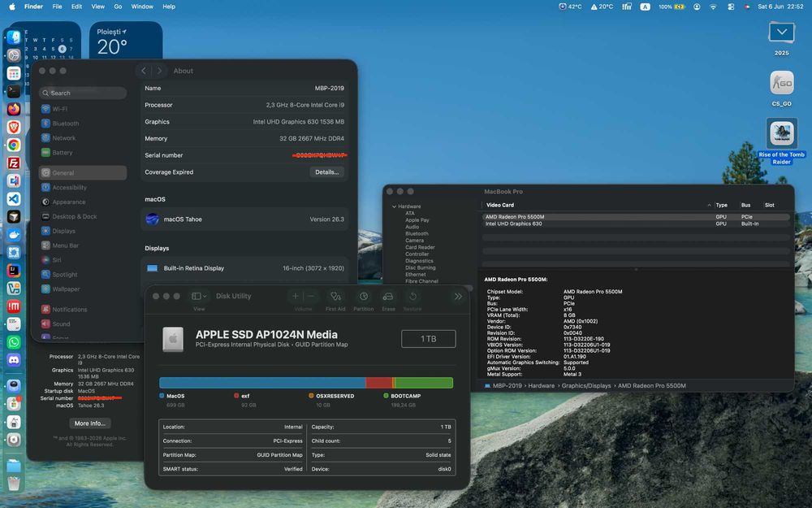Show more Disk Utility toolbar items chevron
The image size is (812, 508).
tap(458, 297)
